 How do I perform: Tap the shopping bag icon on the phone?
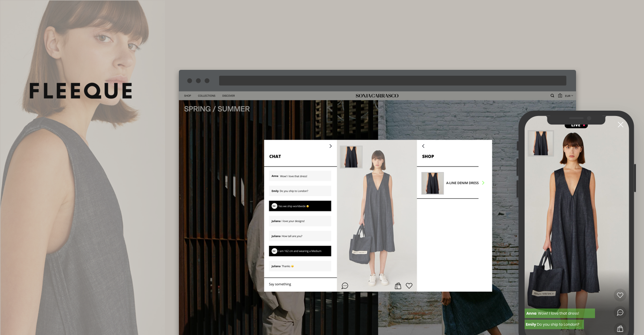click(x=620, y=329)
